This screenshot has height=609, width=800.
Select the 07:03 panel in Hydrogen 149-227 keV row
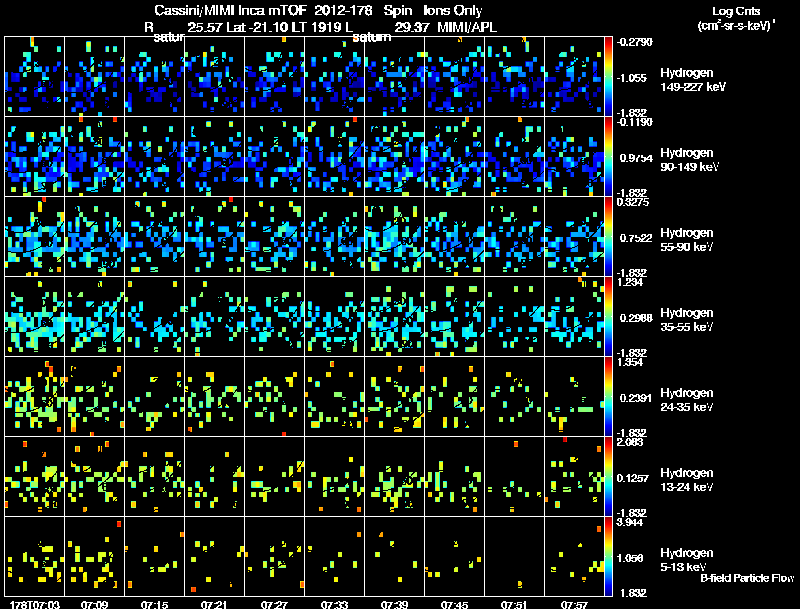[x=35, y=76]
